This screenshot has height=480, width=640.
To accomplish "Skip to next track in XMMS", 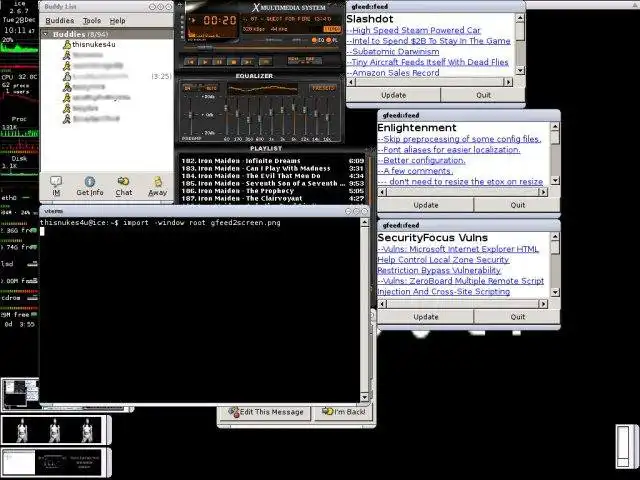I will point(247,62).
